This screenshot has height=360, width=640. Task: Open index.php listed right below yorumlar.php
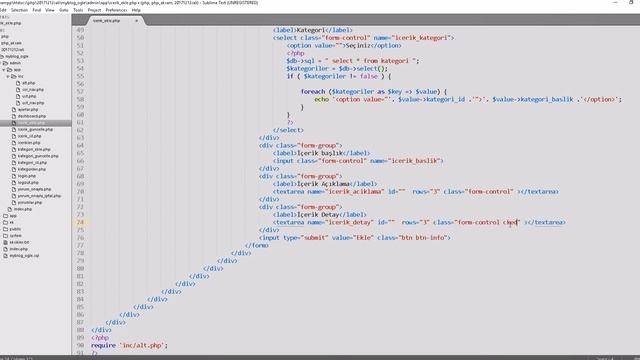pos(22,209)
